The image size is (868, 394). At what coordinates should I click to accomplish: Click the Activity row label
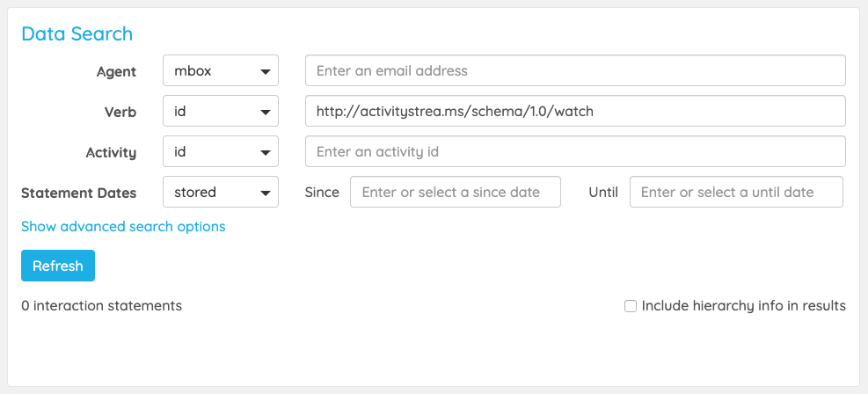click(111, 152)
